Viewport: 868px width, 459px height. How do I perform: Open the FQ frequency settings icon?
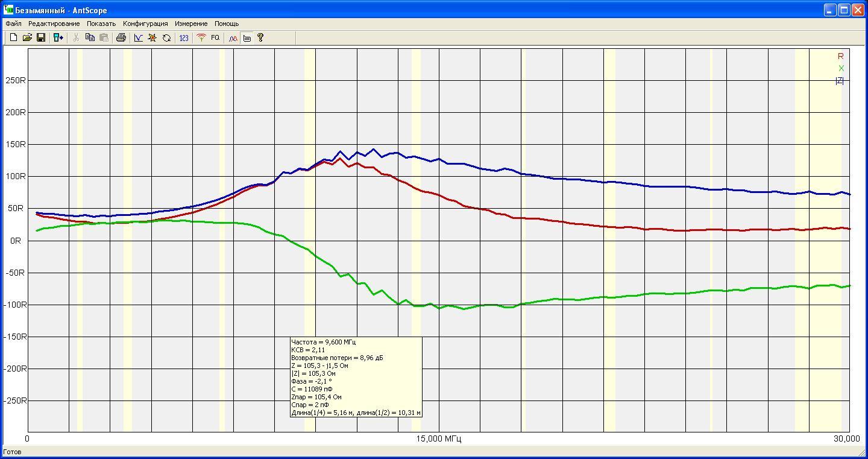coord(215,37)
